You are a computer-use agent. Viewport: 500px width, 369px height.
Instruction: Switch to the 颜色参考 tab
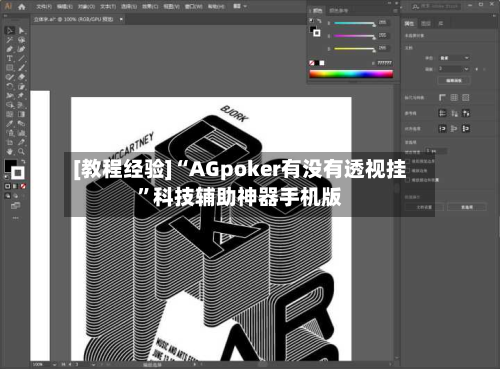click(x=339, y=11)
